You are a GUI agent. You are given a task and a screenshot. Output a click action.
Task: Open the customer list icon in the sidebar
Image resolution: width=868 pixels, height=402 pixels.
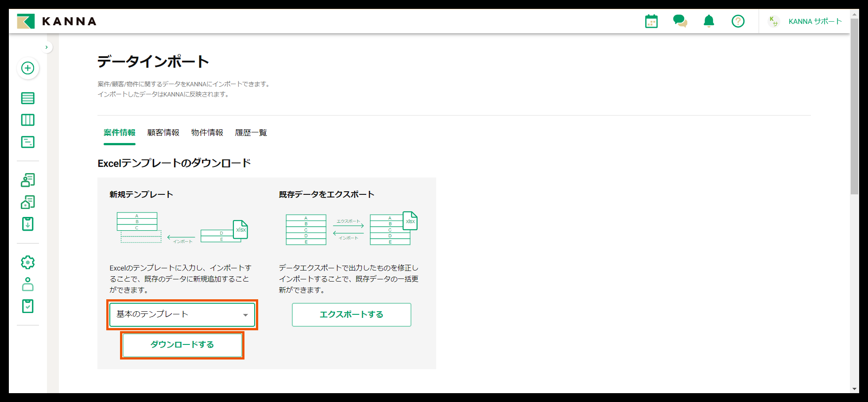27,180
